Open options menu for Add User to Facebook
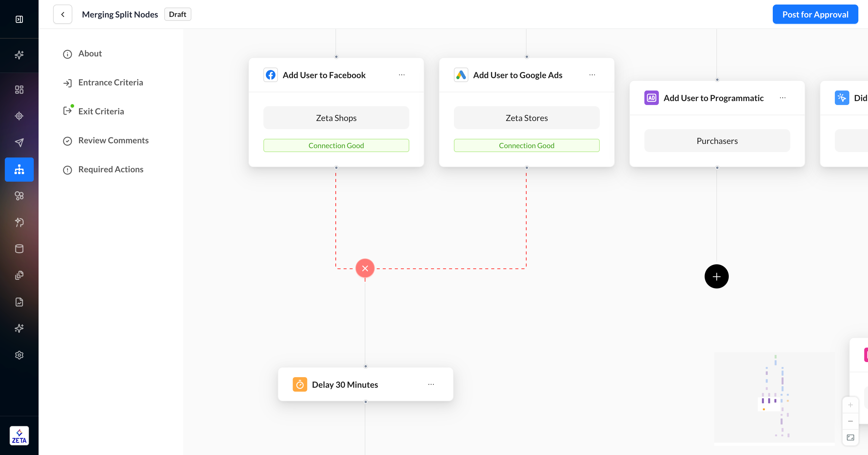868x455 pixels. (x=402, y=75)
